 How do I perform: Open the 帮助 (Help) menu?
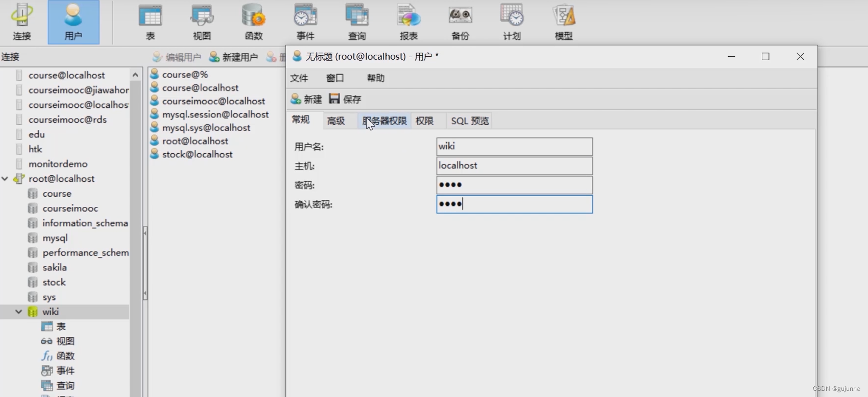click(376, 78)
